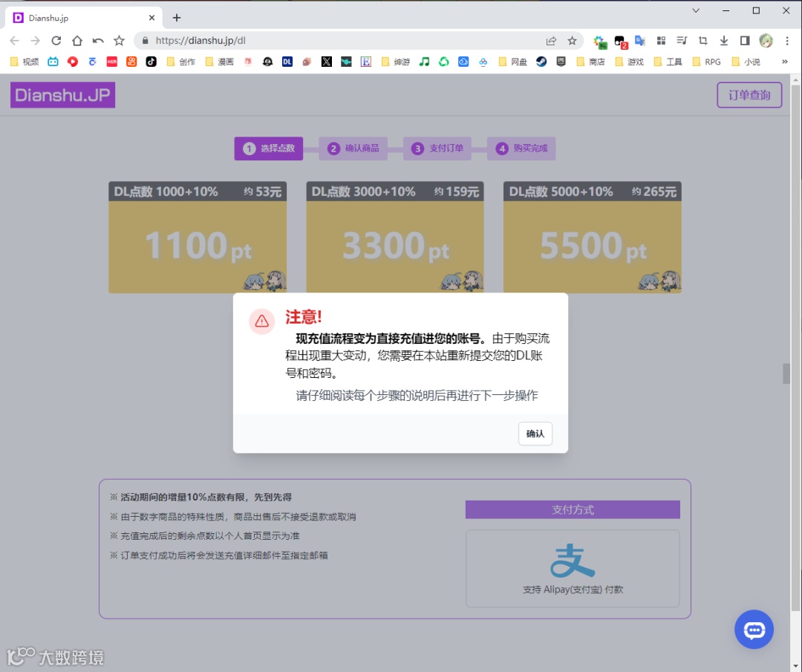Image resolution: width=802 pixels, height=672 pixels.
Task: Open the browser profile avatar
Action: [x=766, y=40]
